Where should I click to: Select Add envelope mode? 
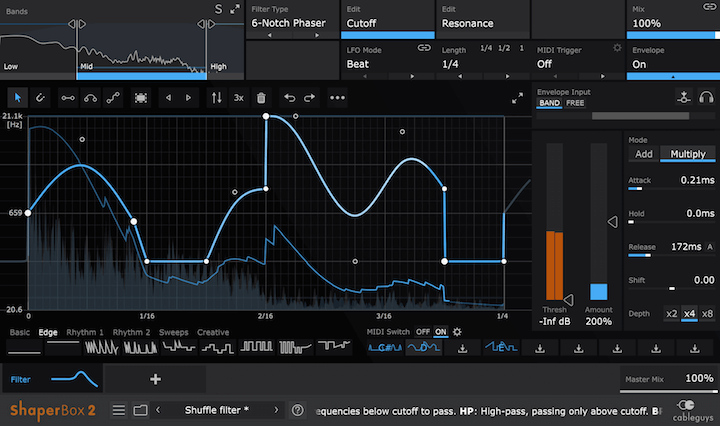coord(643,154)
